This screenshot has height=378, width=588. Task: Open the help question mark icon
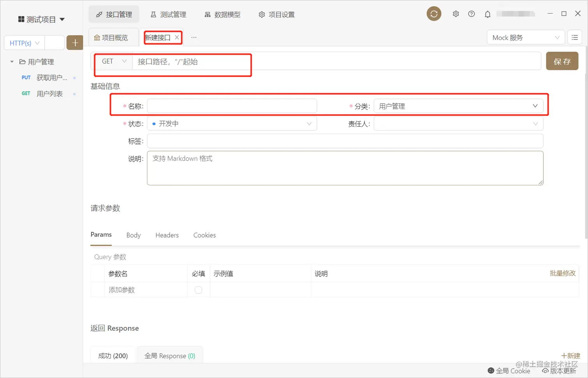click(471, 14)
